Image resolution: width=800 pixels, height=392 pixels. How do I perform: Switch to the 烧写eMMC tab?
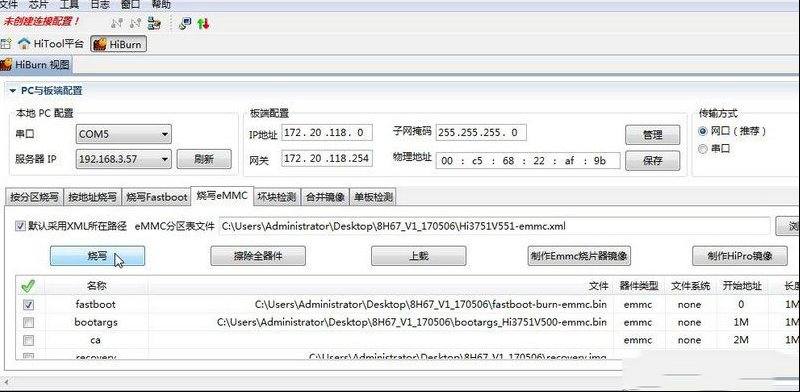(222, 195)
